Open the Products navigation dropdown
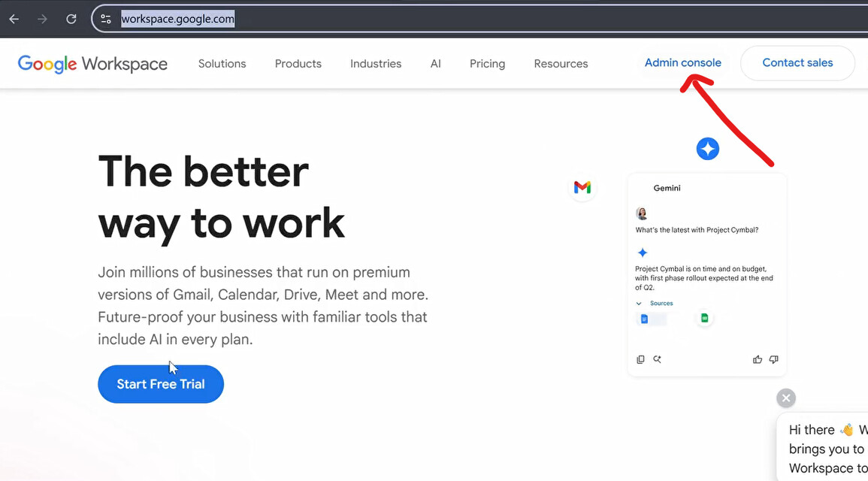Image resolution: width=868 pixels, height=481 pixels. point(298,64)
